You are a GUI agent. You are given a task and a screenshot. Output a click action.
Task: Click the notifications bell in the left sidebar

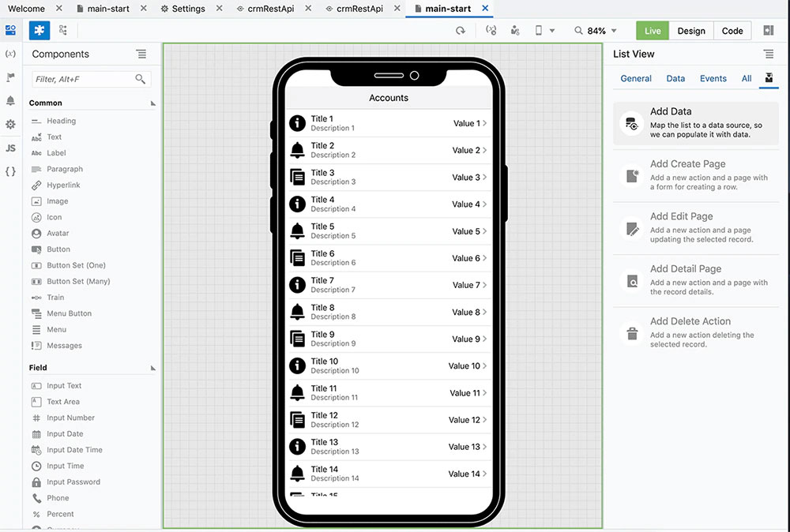10,101
